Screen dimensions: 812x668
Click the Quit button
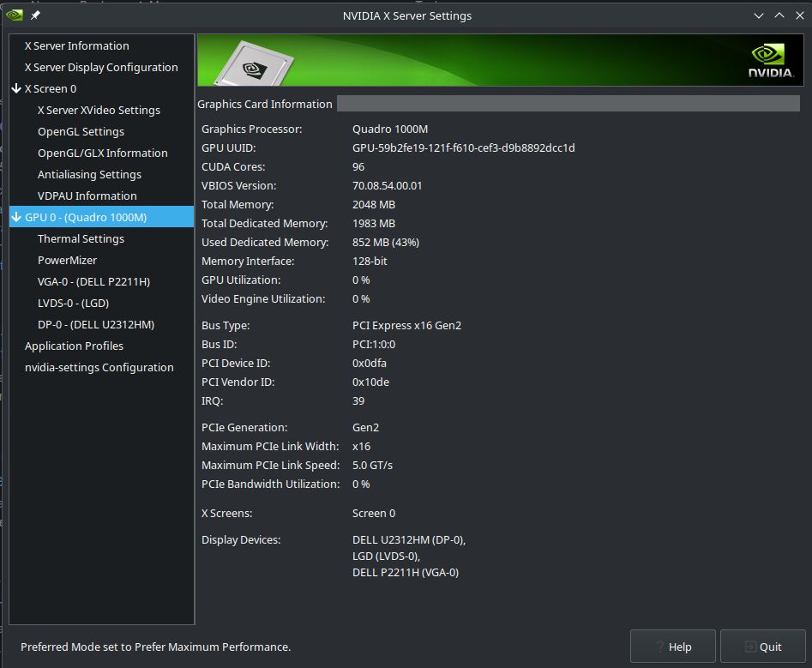(763, 647)
